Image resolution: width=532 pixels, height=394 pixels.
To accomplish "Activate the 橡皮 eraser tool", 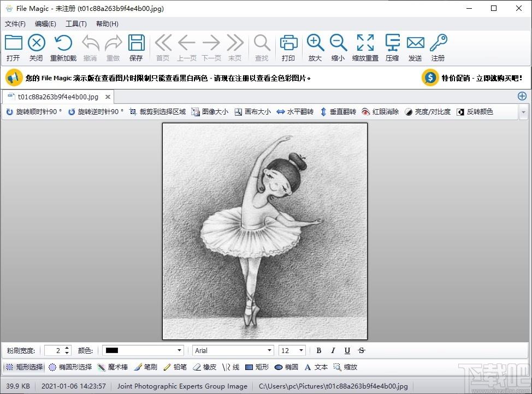I will (205, 367).
